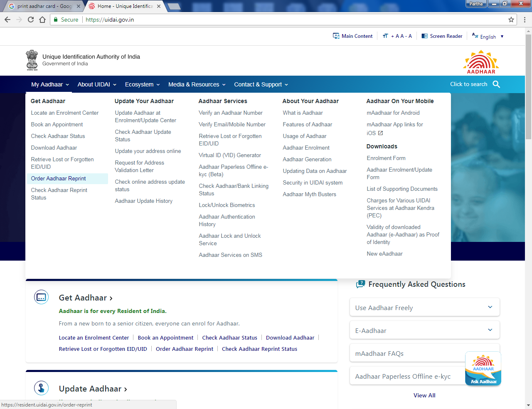Click the browser Back arrow
This screenshot has height=409, width=532.
pos(7,20)
